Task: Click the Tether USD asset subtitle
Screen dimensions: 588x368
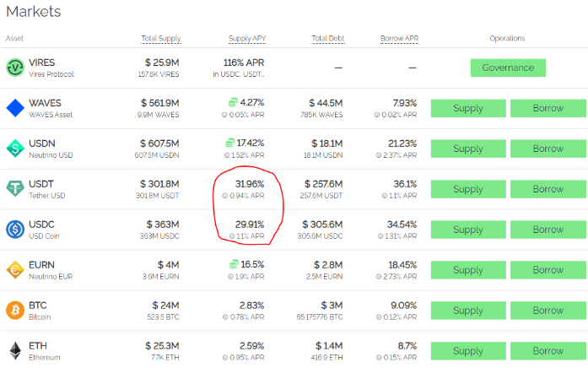Action: pos(47,196)
